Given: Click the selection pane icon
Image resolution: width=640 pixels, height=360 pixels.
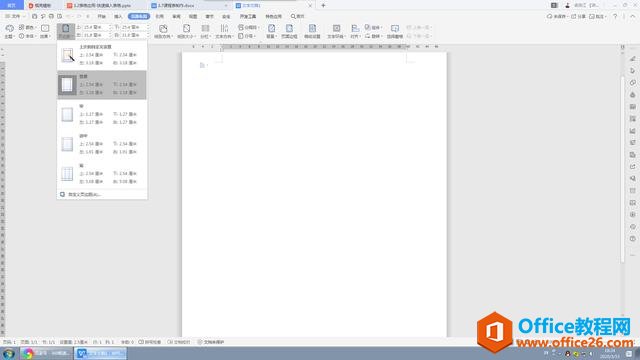Looking at the screenshot, I should coord(395,31).
